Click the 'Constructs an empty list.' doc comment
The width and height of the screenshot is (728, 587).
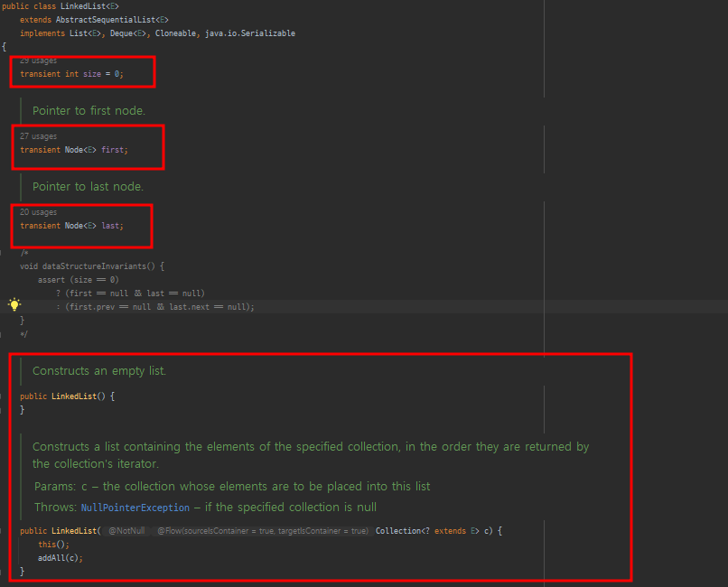[98, 371]
